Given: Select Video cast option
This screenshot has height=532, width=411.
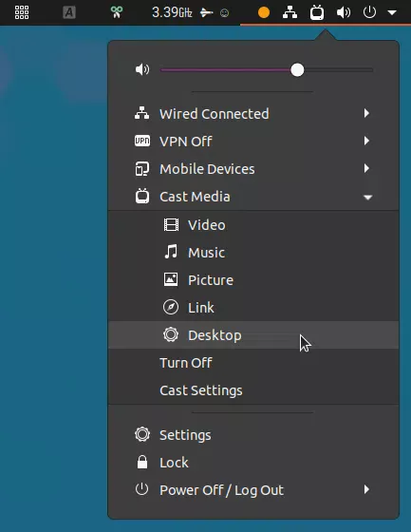Looking at the screenshot, I should click(x=253, y=224).
